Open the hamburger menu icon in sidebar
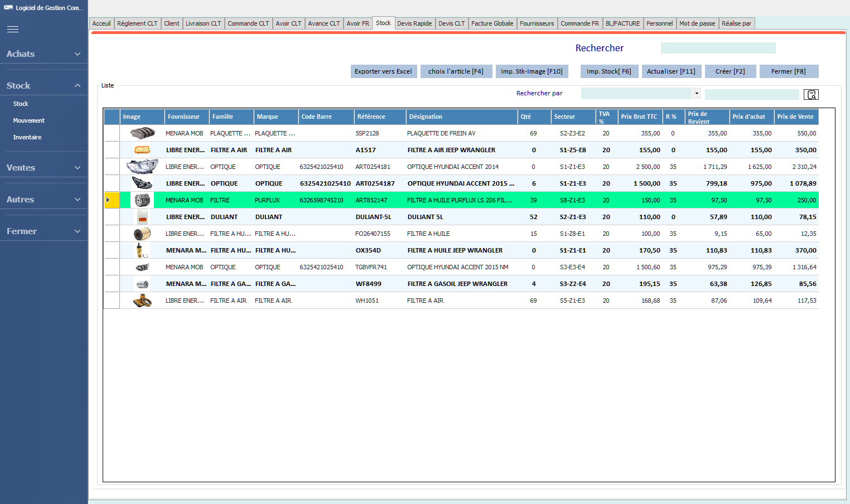 (13, 29)
